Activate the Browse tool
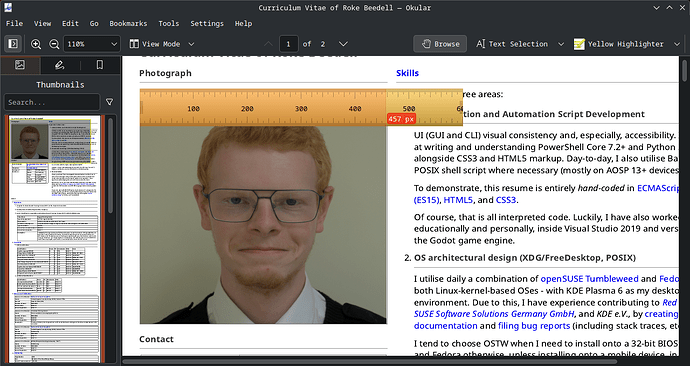 click(x=440, y=44)
